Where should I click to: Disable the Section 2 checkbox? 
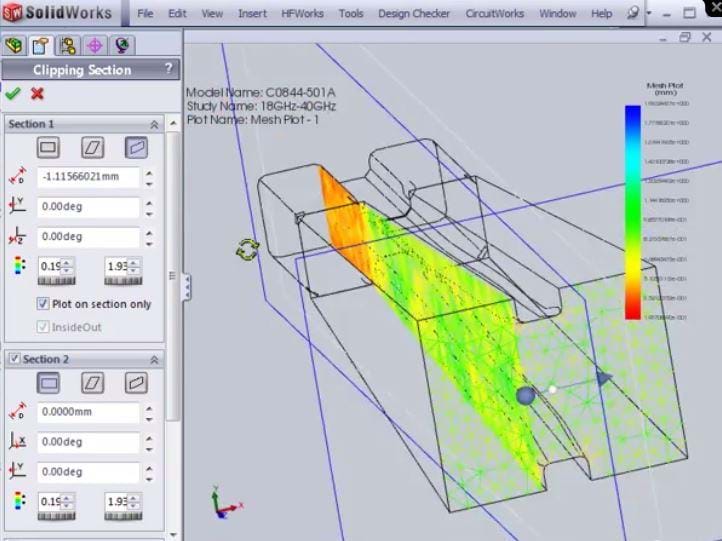14,358
